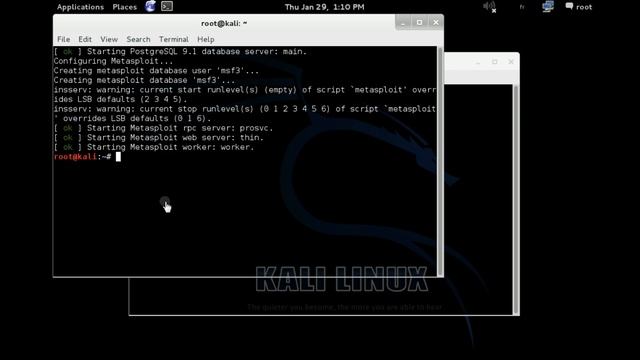Launch terminal from the top panel icon

point(167,6)
